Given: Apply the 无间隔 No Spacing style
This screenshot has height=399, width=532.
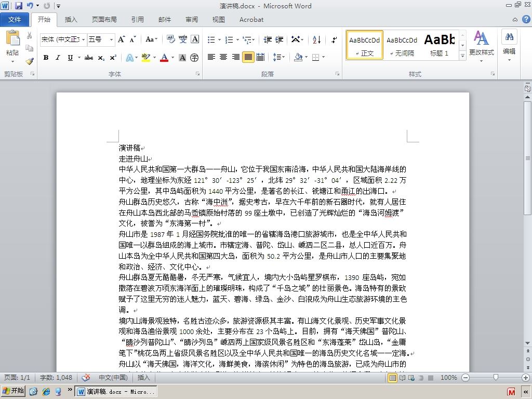Looking at the screenshot, I should (402, 45).
